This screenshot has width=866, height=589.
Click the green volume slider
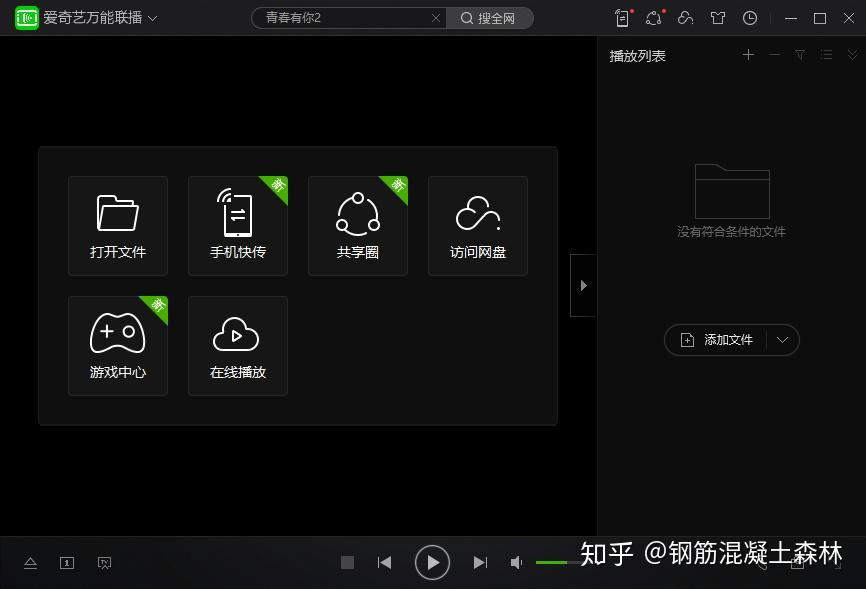pos(558,562)
